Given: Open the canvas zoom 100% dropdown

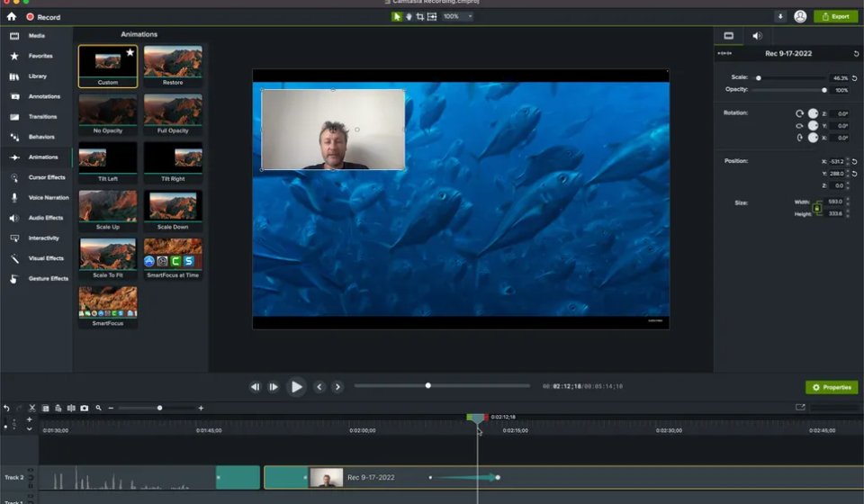Looking at the screenshot, I should click(458, 16).
